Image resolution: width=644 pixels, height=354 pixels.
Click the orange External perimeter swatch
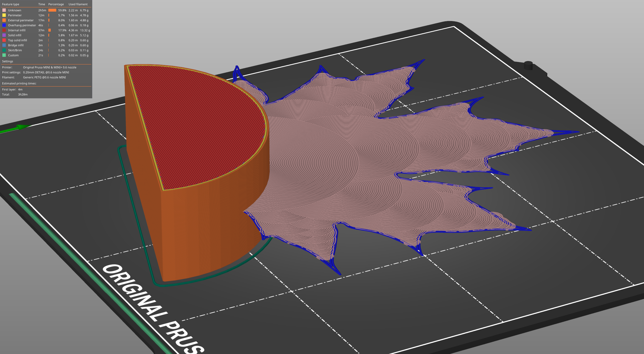pos(4,20)
